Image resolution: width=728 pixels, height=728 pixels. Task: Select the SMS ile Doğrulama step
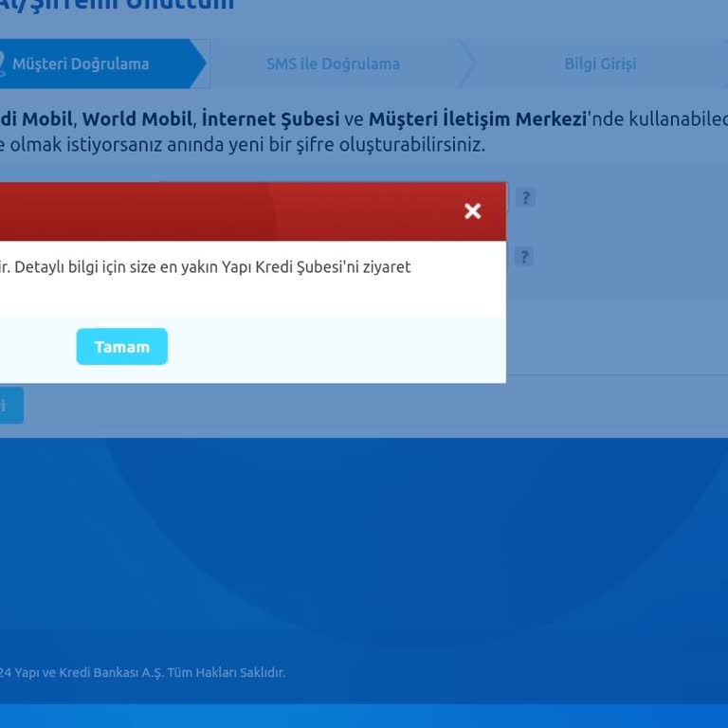point(333,64)
